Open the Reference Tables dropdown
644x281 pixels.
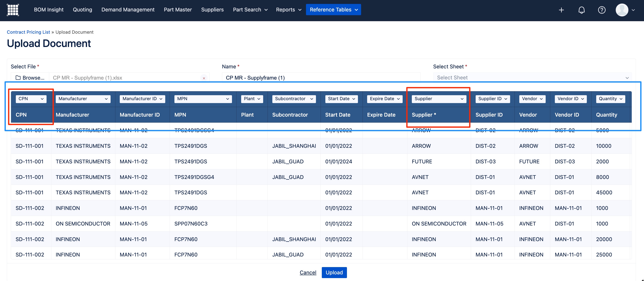click(333, 10)
